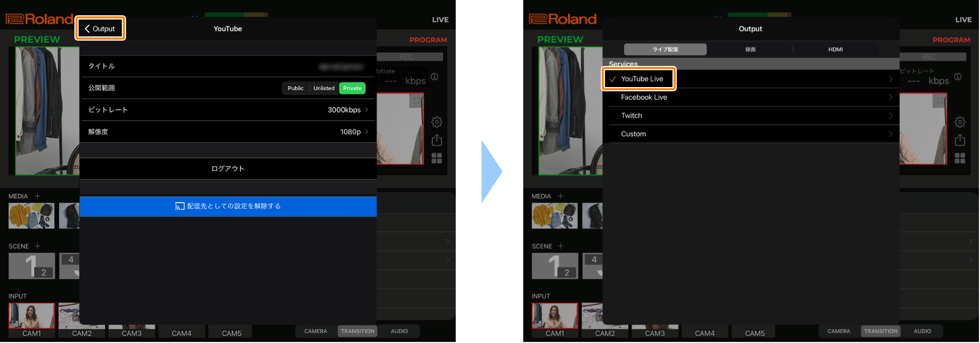This screenshot has width=980, height=343.
Task: Tap LIVE button in left screen
Action: click(440, 20)
